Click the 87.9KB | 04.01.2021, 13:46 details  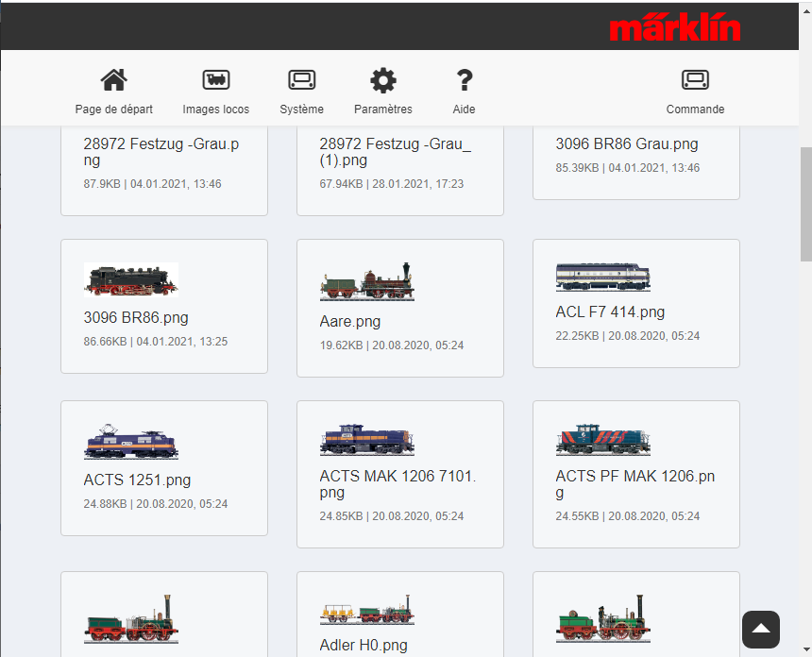[152, 184]
